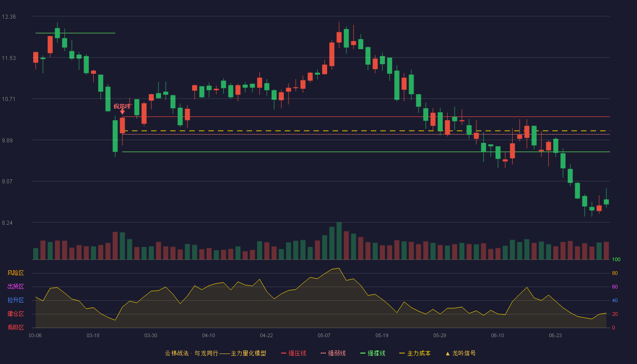Select the 低吸区 zone label
637x364 pixels.
click(15, 327)
